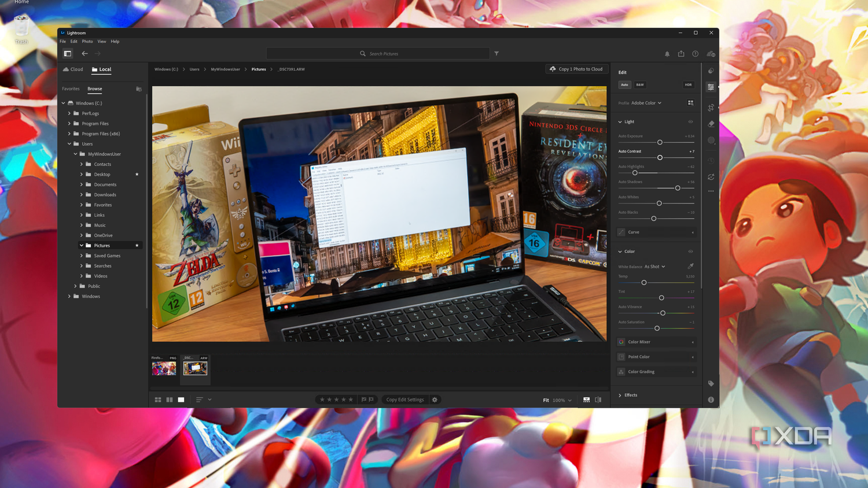Click Copy 1 Photo to Cloud
The image size is (868, 488).
pos(576,68)
